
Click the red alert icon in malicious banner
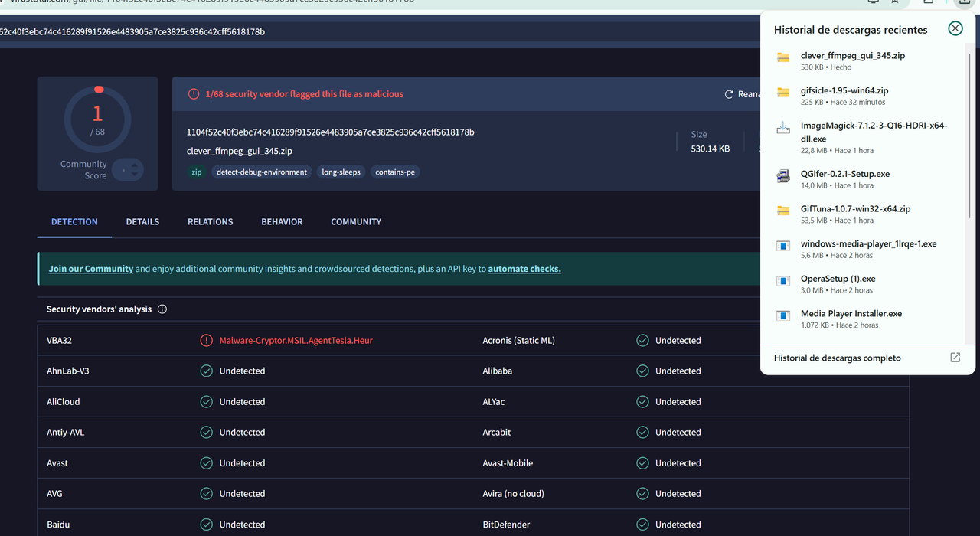194,94
